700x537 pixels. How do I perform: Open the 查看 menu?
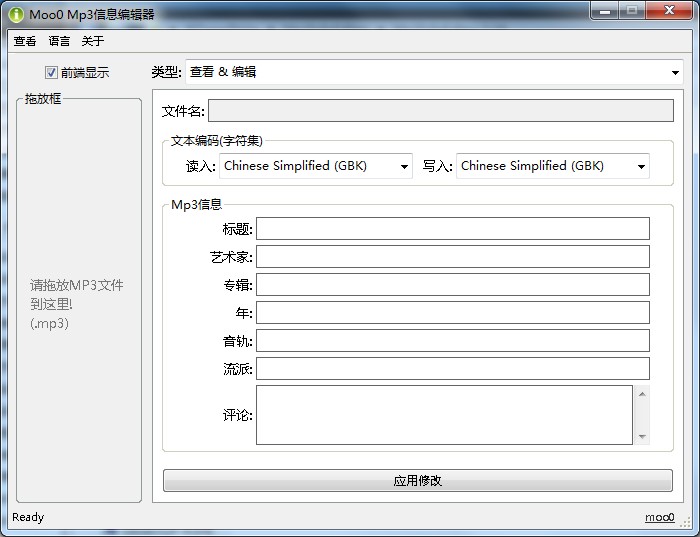pyautogui.click(x=25, y=42)
